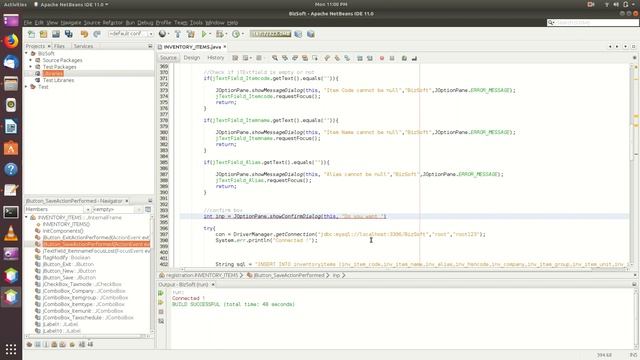Image resolution: width=640 pixels, height=360 pixels.
Task: Click the Clean and Build icon
Action: tap(191, 34)
